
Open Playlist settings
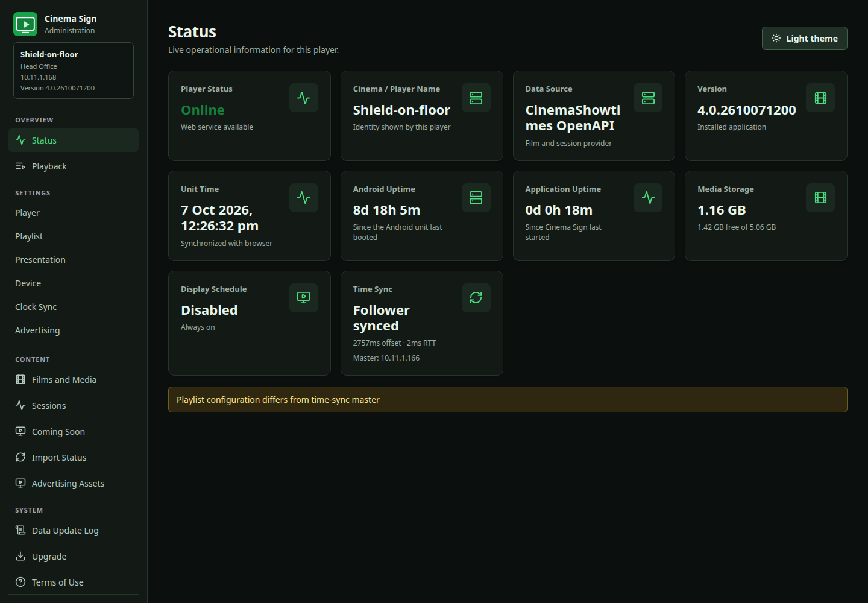click(x=74, y=236)
